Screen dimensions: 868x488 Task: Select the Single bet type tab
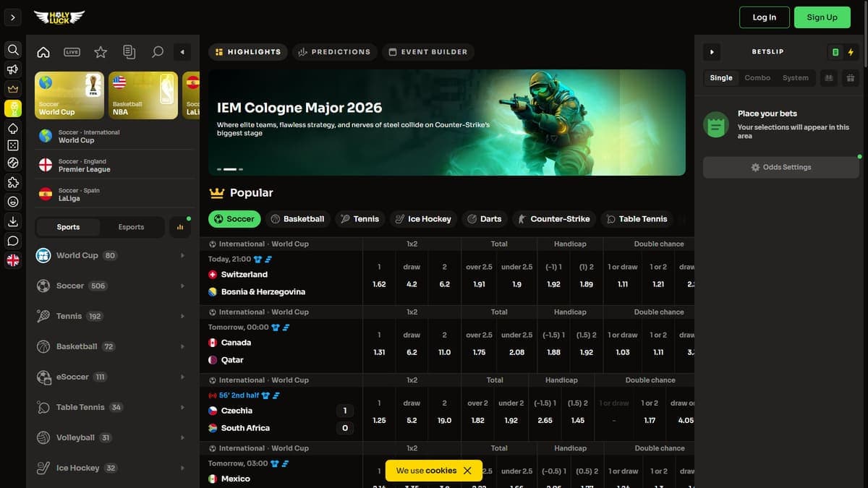tap(721, 78)
